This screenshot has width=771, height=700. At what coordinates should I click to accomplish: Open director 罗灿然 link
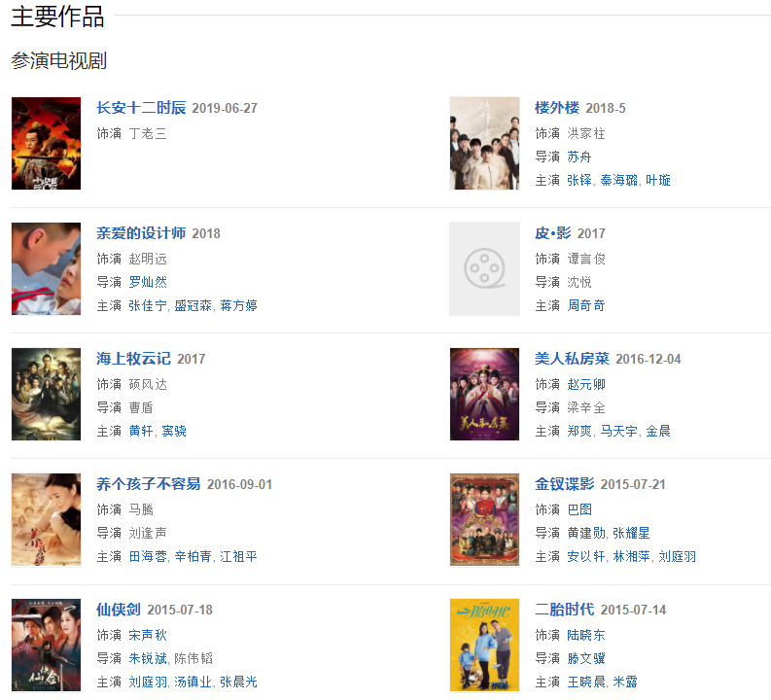pyautogui.click(x=148, y=282)
